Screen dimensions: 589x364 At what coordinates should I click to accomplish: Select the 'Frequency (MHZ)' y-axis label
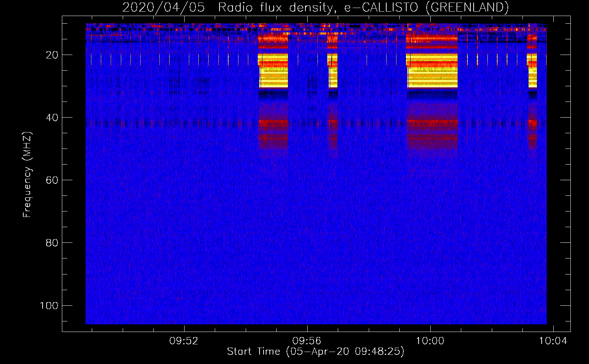27,175
